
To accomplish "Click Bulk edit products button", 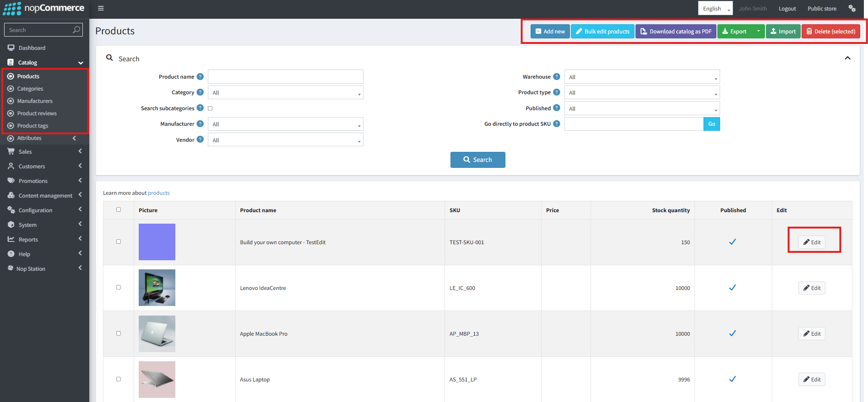I will [602, 31].
